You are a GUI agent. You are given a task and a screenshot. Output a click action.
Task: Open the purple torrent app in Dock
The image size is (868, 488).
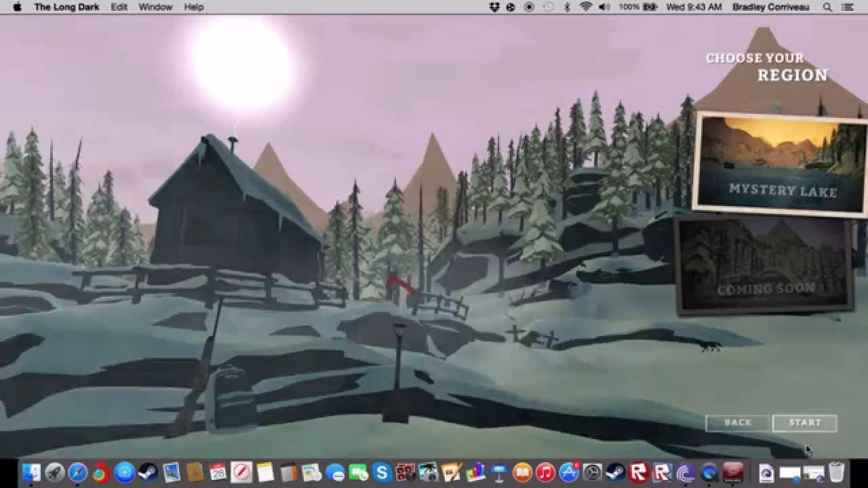pos(686,472)
